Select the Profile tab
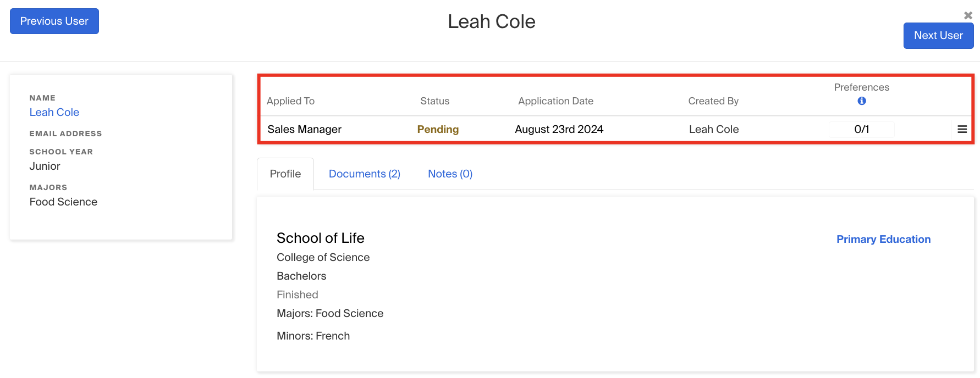980x378 pixels. pos(285,174)
